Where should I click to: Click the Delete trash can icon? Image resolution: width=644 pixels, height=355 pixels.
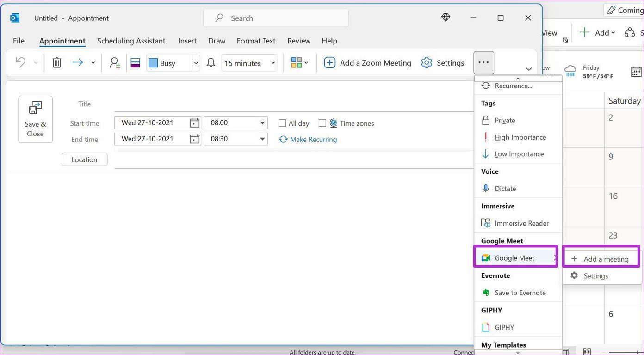[x=57, y=62]
